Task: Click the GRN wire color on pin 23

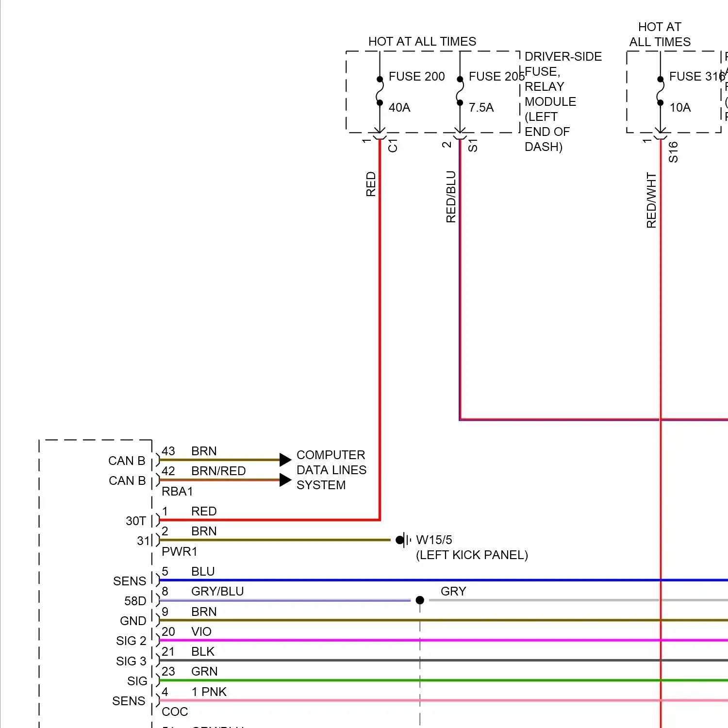Action: coord(204,671)
